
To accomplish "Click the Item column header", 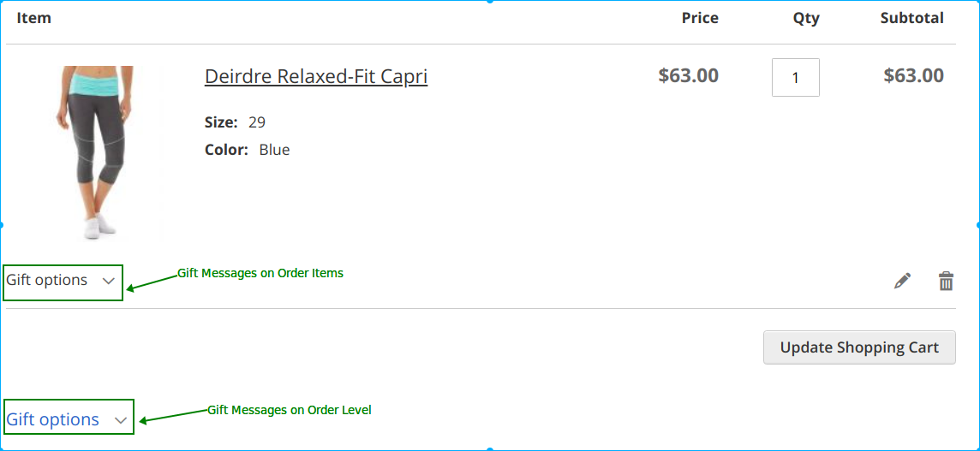I will [x=34, y=18].
